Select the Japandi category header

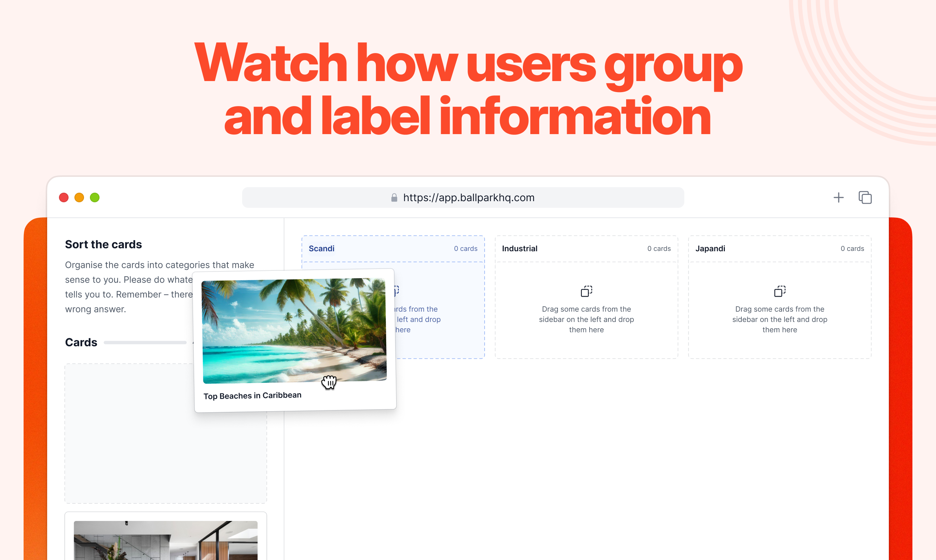pyautogui.click(x=710, y=248)
